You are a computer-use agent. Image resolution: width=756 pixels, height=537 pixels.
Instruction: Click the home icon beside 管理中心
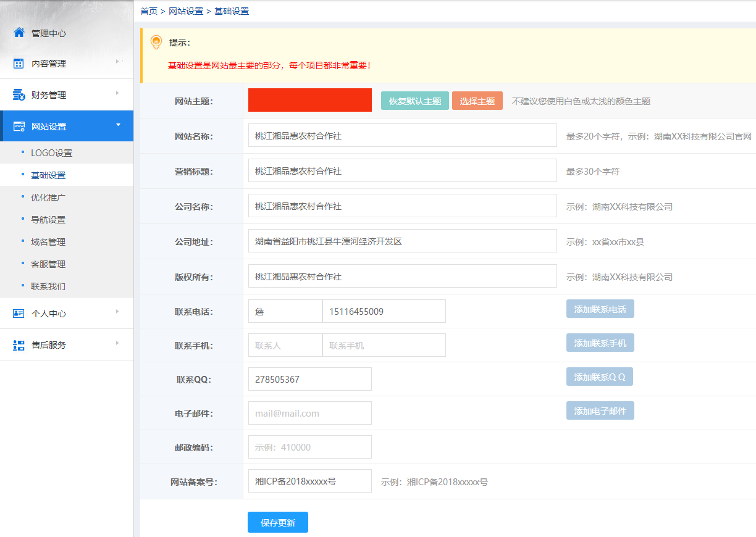coord(19,33)
